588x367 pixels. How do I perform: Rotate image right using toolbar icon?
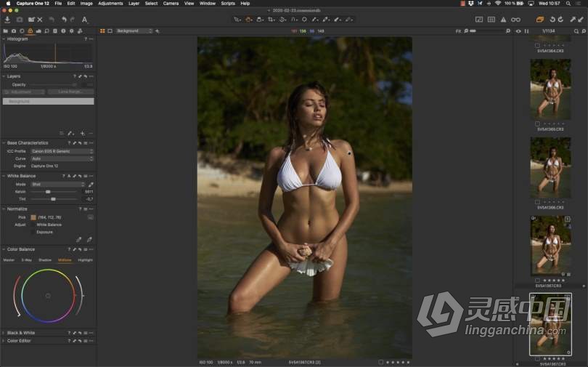click(560, 20)
